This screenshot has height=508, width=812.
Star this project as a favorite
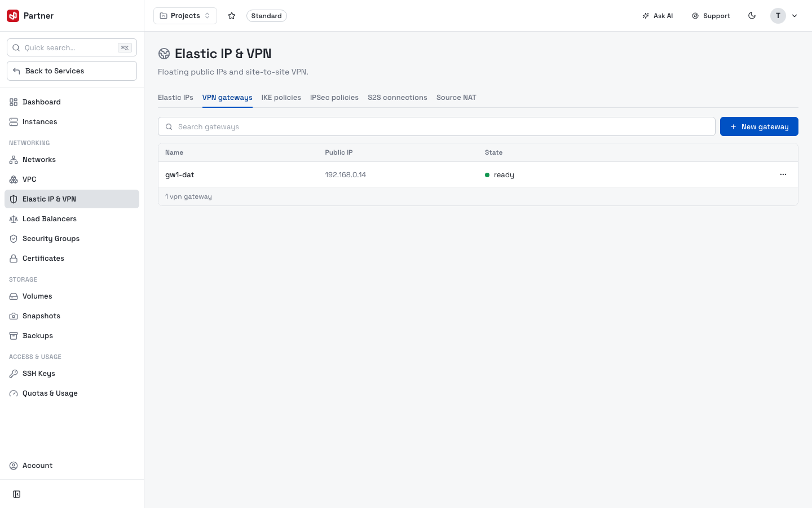(x=232, y=16)
